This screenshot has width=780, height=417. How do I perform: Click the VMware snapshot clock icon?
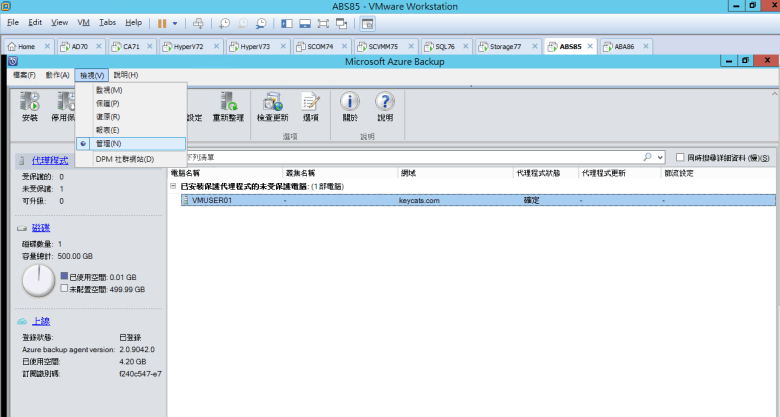[x=224, y=22]
